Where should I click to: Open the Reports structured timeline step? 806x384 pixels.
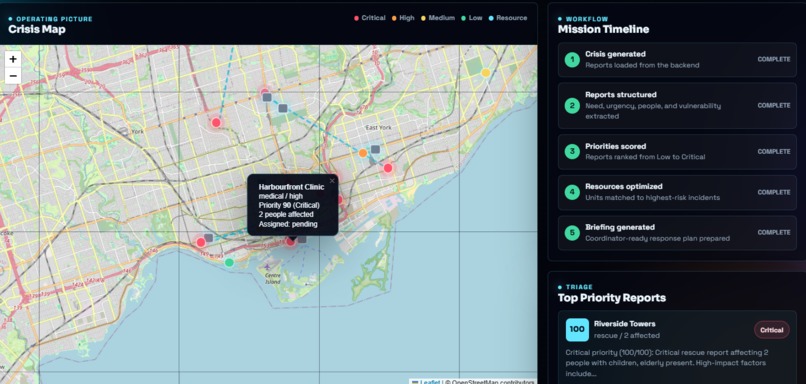[x=677, y=105]
